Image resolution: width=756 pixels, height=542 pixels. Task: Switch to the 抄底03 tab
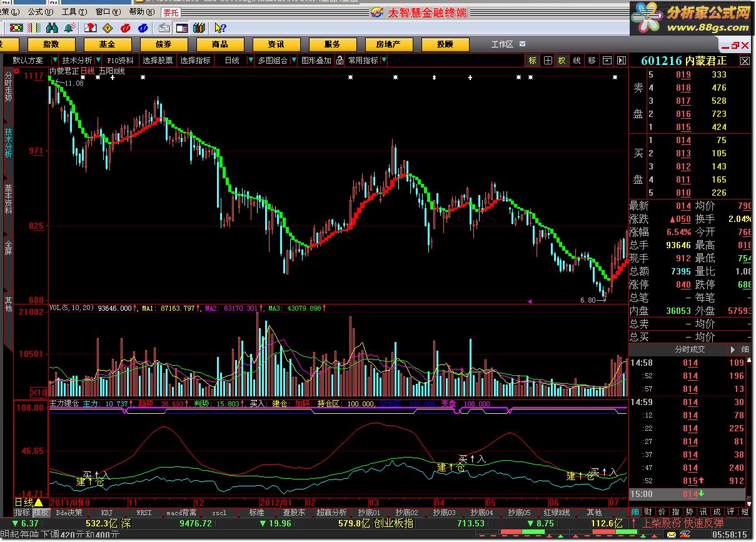click(444, 513)
